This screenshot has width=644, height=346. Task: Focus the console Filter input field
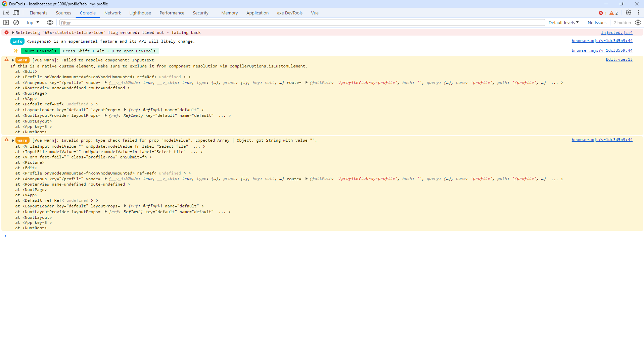point(302,23)
